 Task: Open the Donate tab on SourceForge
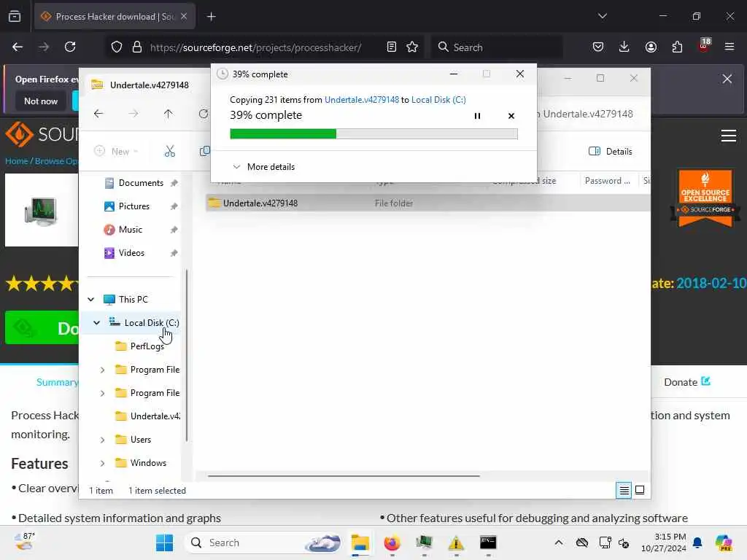pos(687,382)
